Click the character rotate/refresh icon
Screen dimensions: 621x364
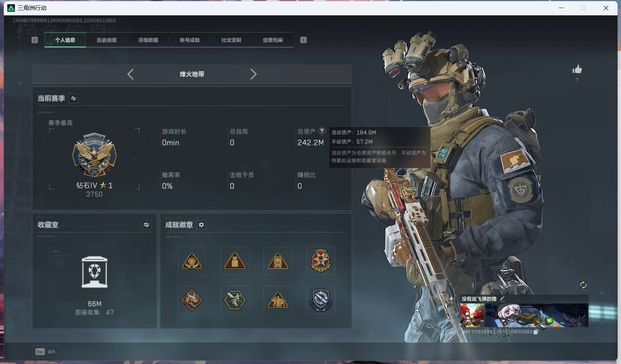583,285
